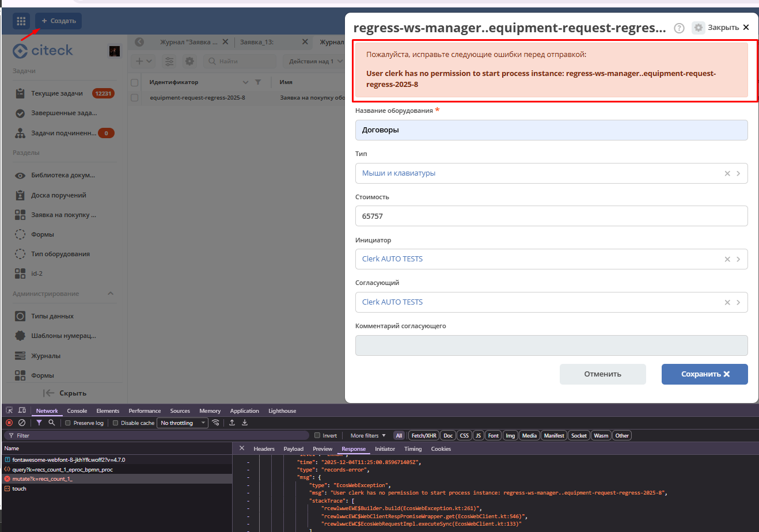Switch to the Console tab in DevTools
The width and height of the screenshot is (759, 532).
pos(77,411)
